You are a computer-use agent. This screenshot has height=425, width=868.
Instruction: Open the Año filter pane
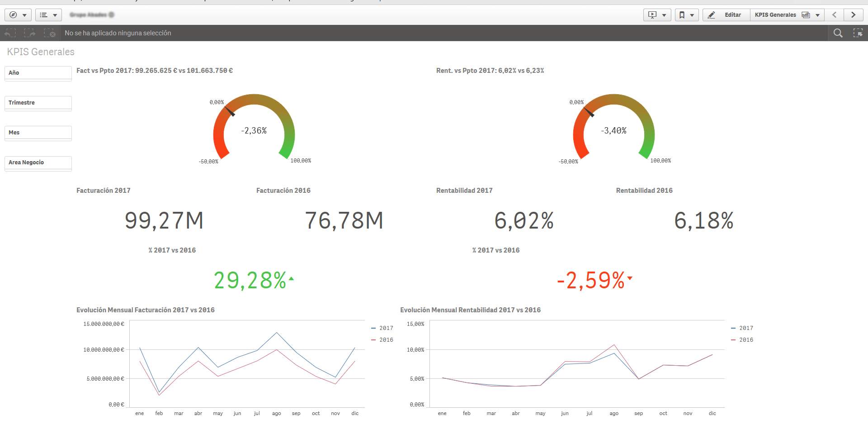pyautogui.click(x=38, y=73)
